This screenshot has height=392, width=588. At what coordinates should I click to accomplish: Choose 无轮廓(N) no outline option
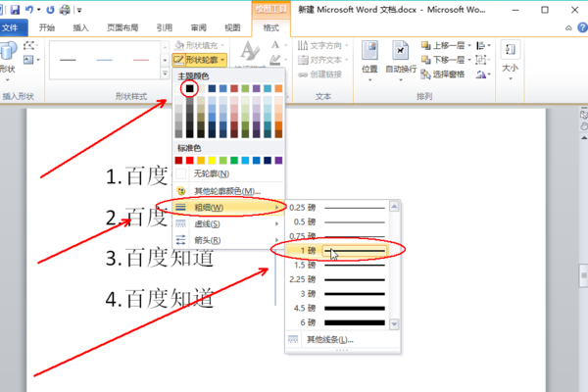pyautogui.click(x=228, y=173)
